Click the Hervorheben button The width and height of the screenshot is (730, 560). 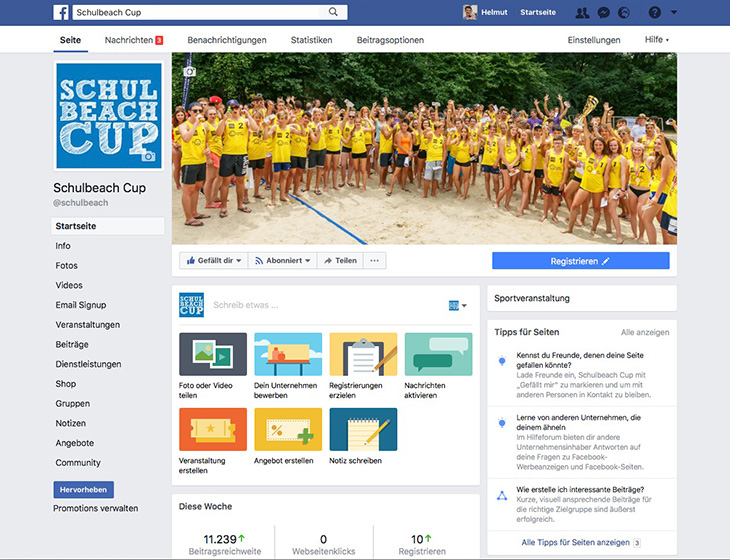83,490
